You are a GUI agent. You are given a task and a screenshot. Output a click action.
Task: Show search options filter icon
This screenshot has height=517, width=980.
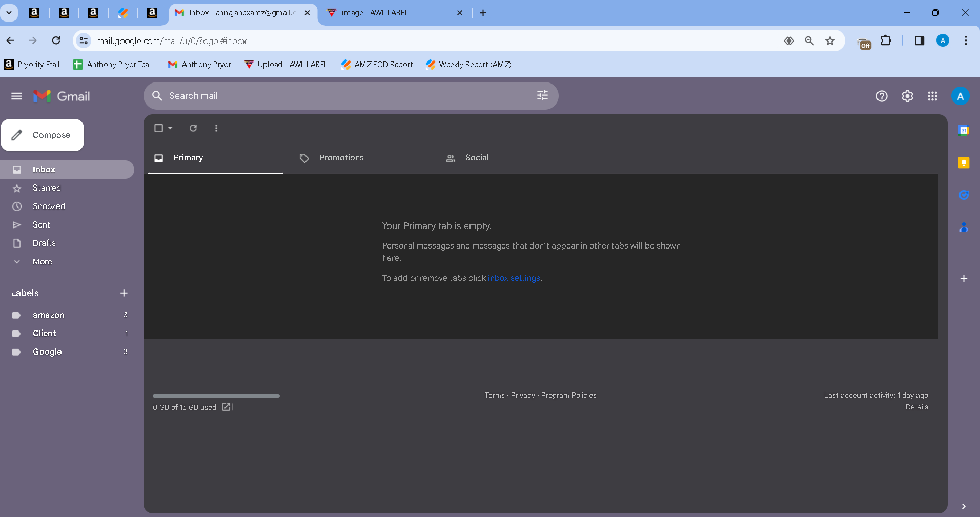click(542, 95)
